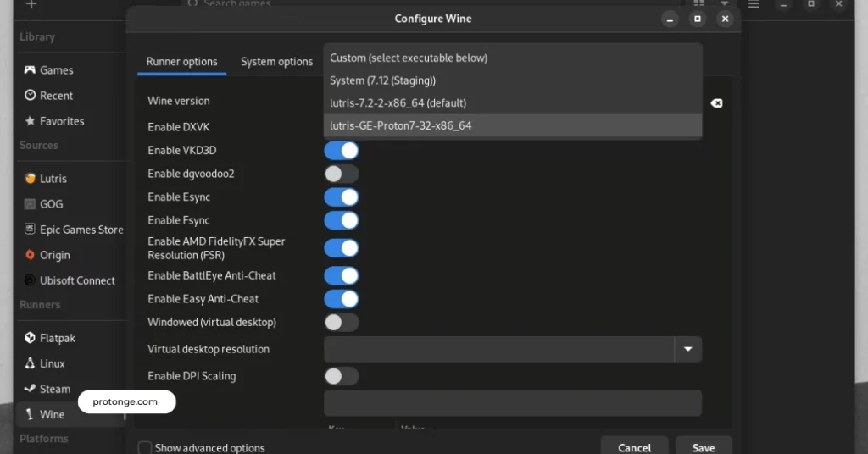Open Epic Games Store source icon
This screenshot has width=868, height=454.
31,230
